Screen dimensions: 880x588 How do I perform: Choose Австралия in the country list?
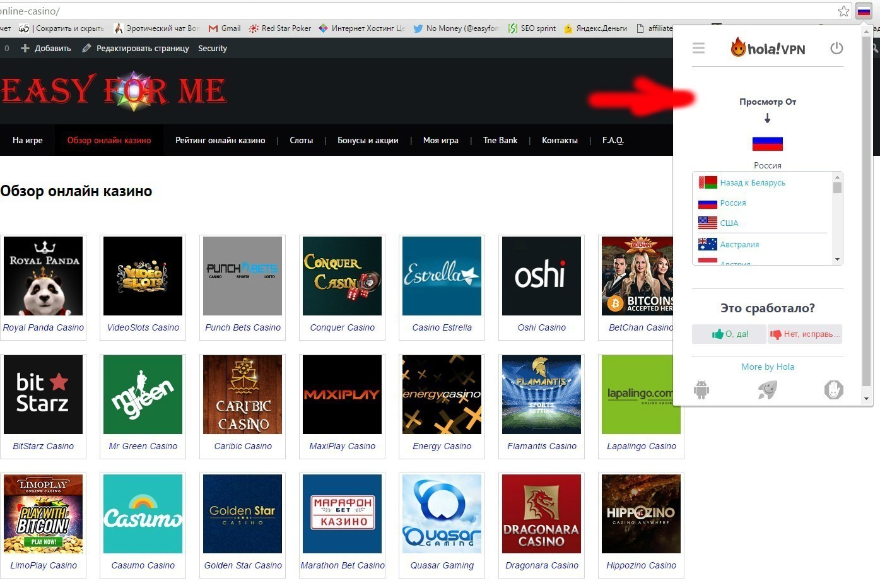point(739,244)
